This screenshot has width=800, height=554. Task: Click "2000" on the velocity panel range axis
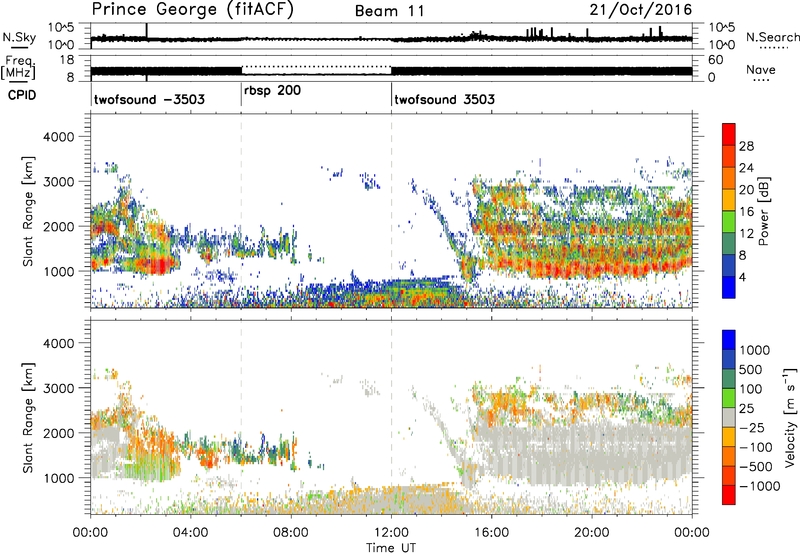(58, 433)
